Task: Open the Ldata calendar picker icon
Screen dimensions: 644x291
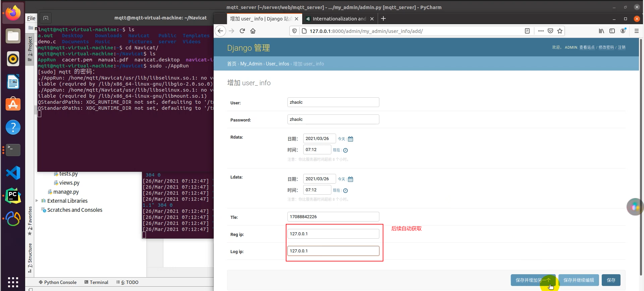Action: pyautogui.click(x=351, y=179)
